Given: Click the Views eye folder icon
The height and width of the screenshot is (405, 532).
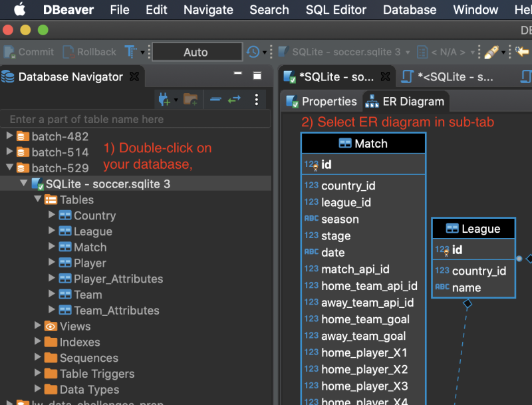Looking at the screenshot, I should pos(51,326).
